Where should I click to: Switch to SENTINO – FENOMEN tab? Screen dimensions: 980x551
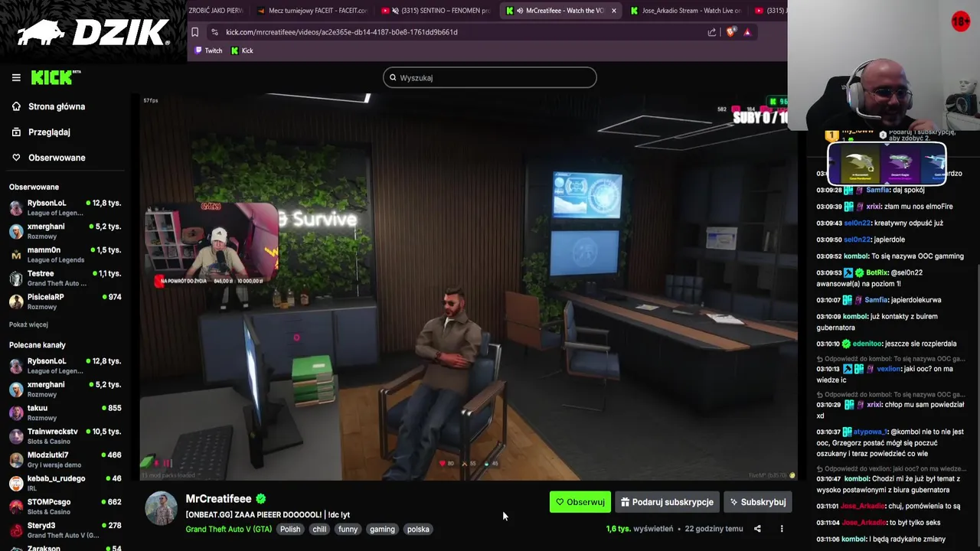point(436,11)
